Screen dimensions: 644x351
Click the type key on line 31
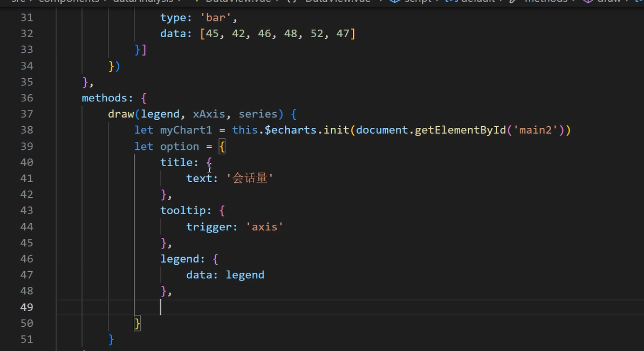click(173, 18)
